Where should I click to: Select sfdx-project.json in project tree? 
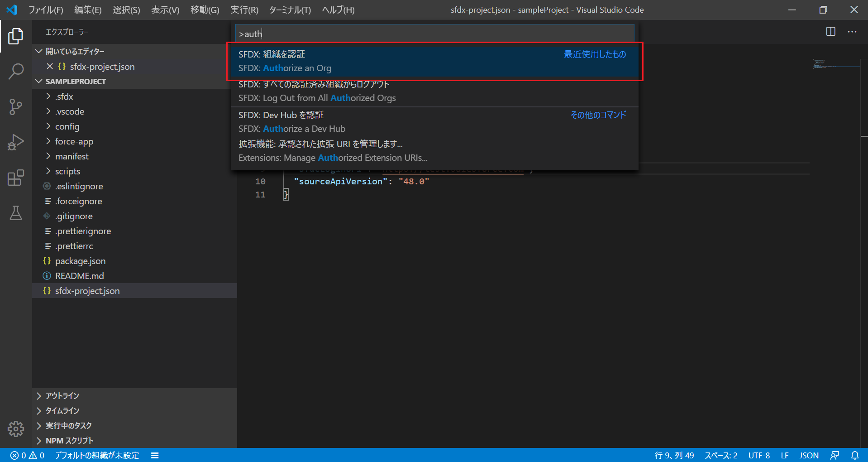tap(134, 291)
